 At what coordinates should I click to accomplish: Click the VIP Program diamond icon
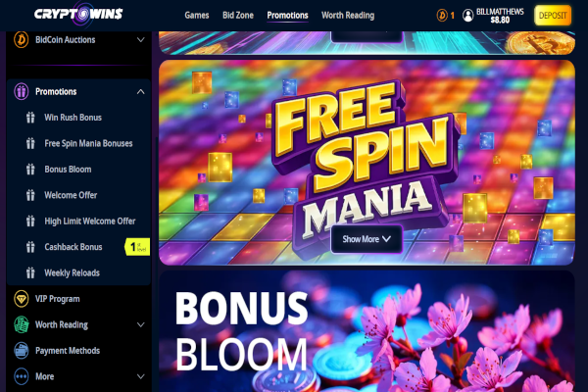[22, 299]
